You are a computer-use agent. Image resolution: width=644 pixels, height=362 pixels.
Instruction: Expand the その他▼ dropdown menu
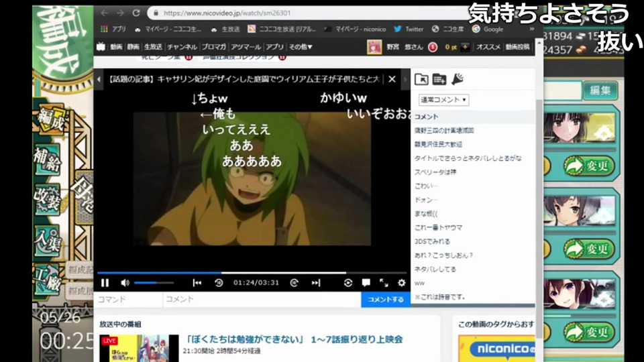301,47
